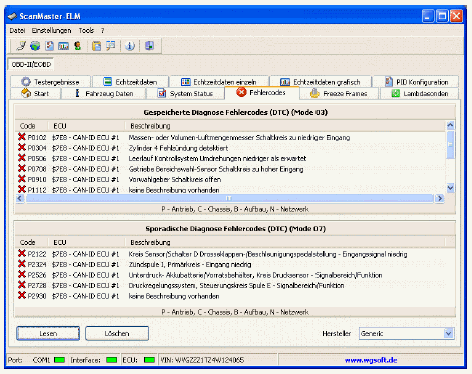Switch to Echtzeitdaten grafisch tab
The width and height of the screenshot is (472, 374).
pos(320,82)
